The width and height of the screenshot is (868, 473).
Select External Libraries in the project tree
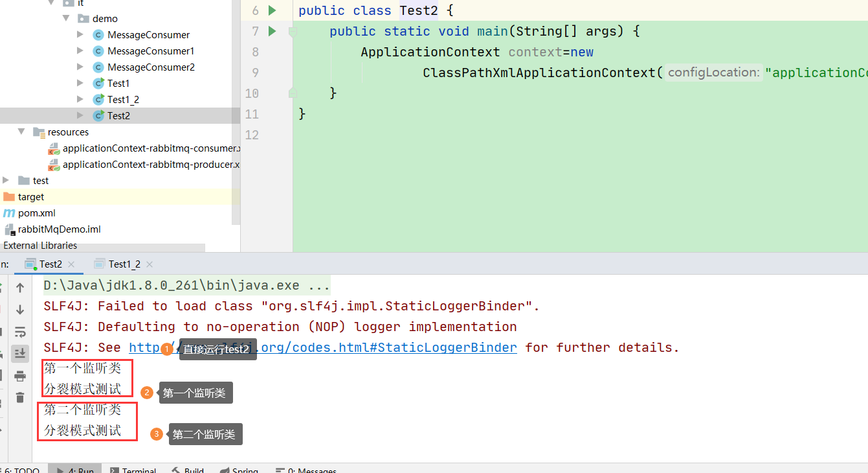pos(40,246)
